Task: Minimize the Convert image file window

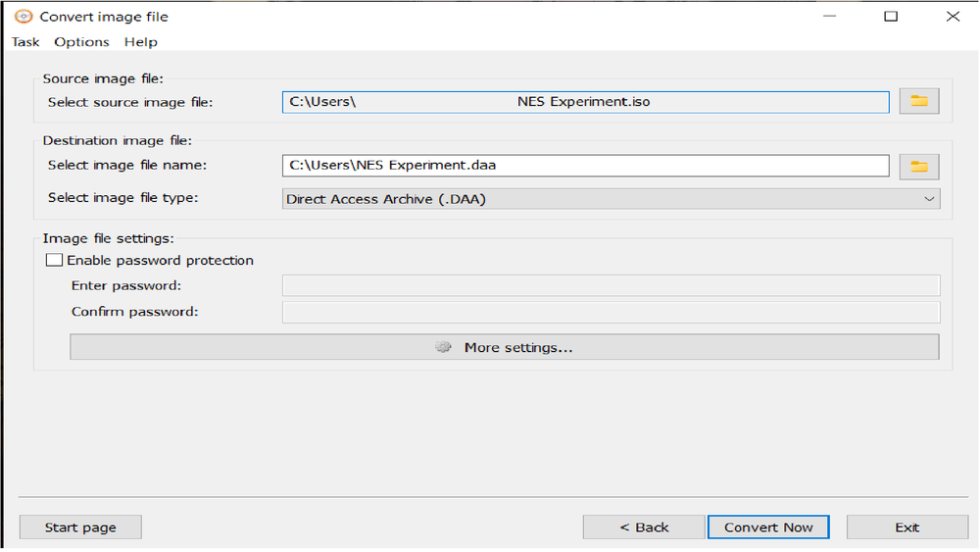Action: pos(829,17)
